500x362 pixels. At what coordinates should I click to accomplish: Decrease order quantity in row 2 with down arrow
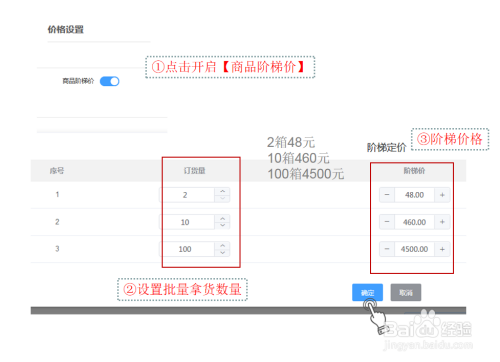[222, 226]
